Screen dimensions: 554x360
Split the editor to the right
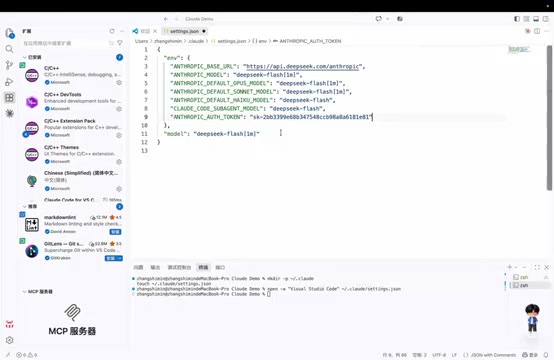[x=537, y=31]
